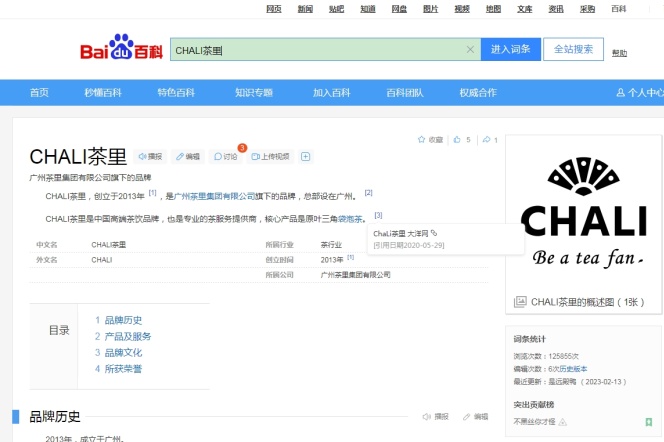The width and height of the screenshot is (664, 442).
Task: Click the green bookmark icon in 突出贡献榜
Action: (x=648, y=422)
